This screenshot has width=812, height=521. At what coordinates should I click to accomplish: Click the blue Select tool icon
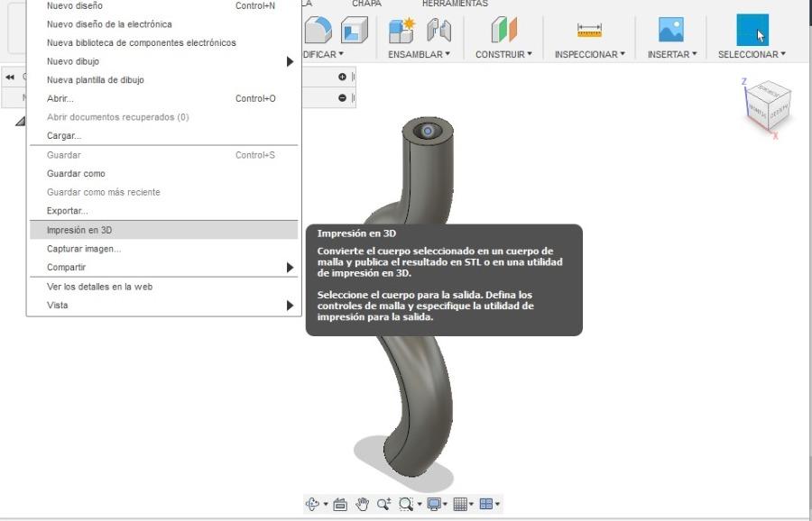pos(752,30)
